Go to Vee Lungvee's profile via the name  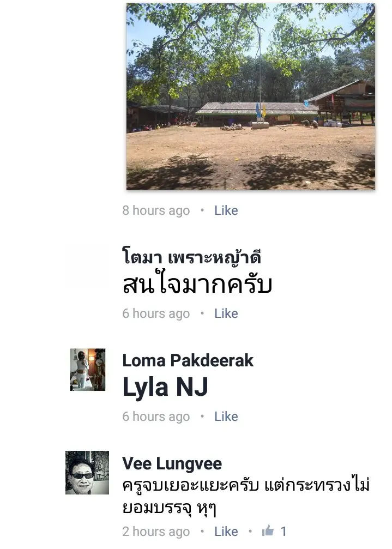(x=172, y=463)
